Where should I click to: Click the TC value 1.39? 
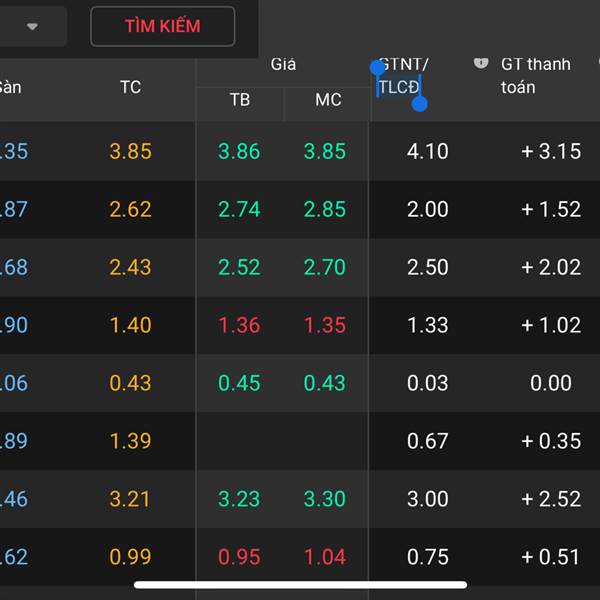point(130,441)
